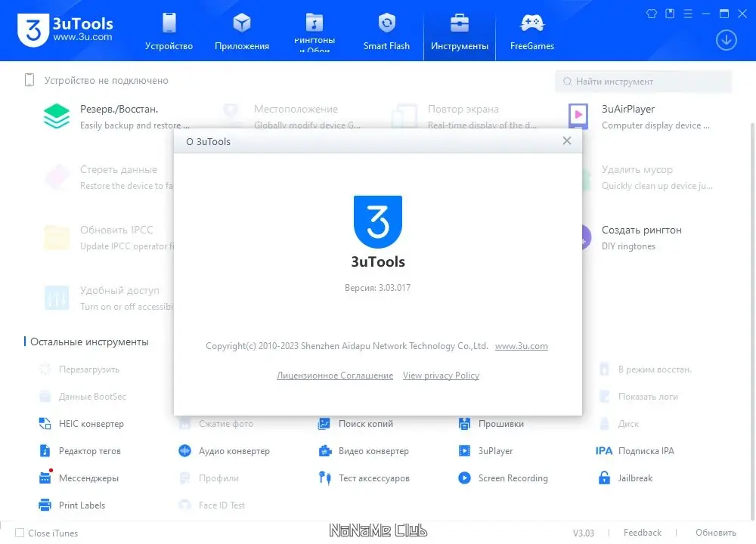
Task: Click the vertical scrollbar on right edge
Action: [752, 320]
